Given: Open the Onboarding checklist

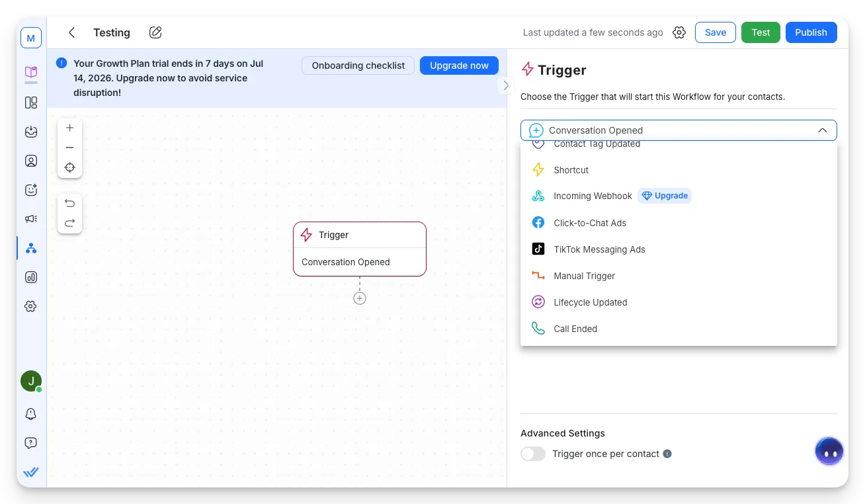Looking at the screenshot, I should coord(358,65).
